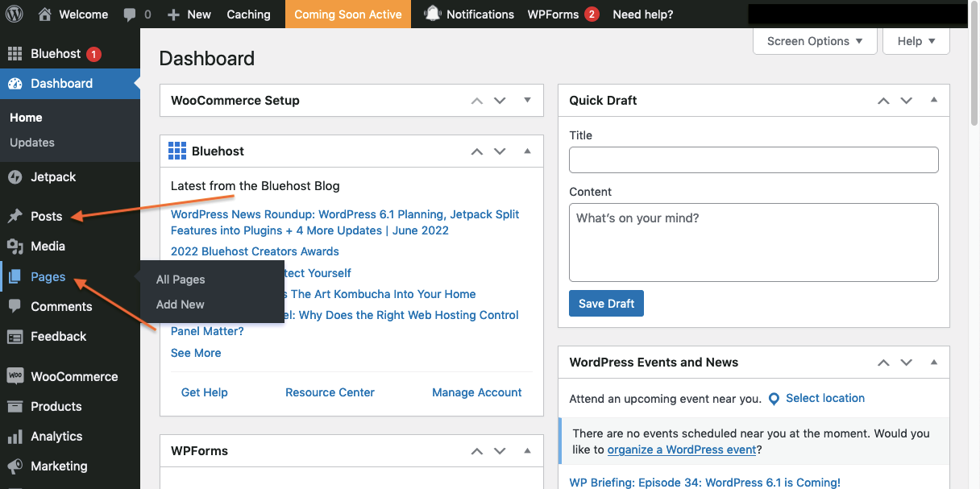Click the Marketing megaphone icon
980x489 pixels.
coord(15,466)
